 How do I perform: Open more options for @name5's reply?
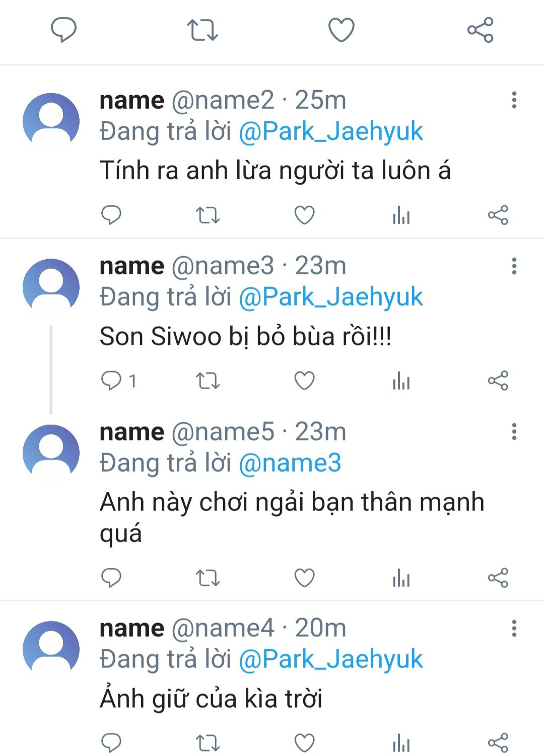[x=514, y=432]
